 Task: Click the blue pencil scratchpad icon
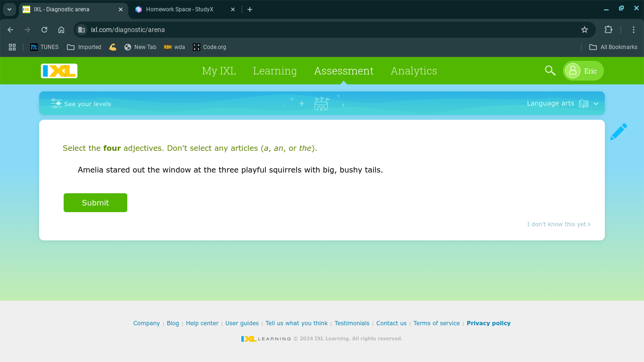(619, 132)
